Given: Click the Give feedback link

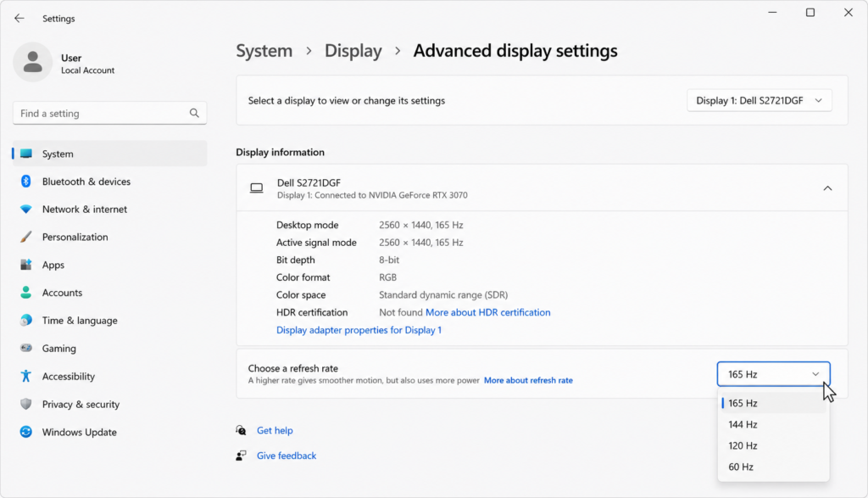Looking at the screenshot, I should tap(287, 456).
